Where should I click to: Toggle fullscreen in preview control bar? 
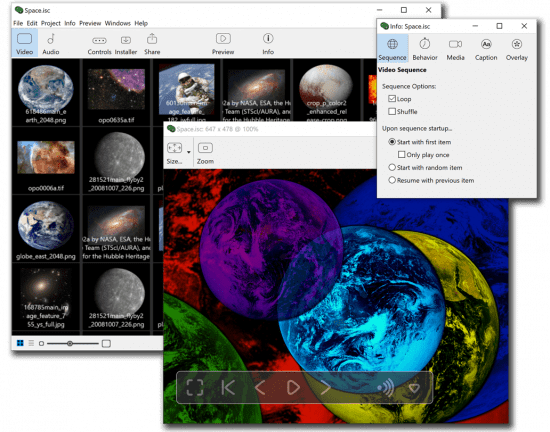(195, 388)
